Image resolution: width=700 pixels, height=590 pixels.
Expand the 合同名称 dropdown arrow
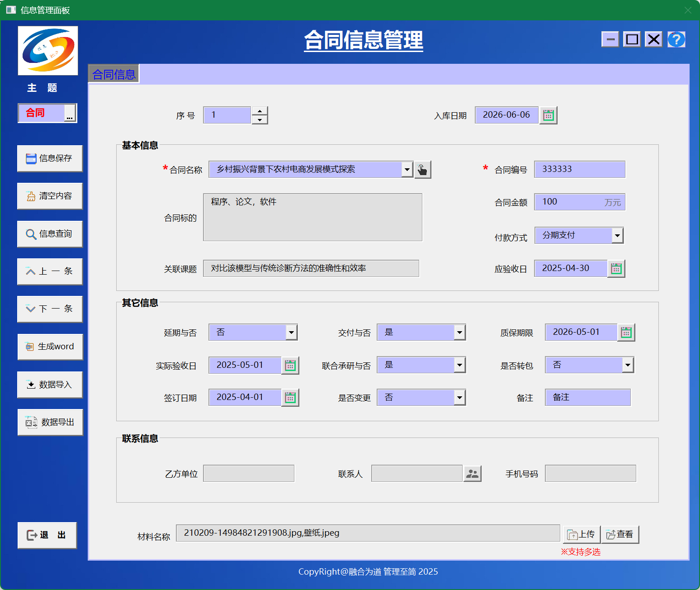click(407, 170)
